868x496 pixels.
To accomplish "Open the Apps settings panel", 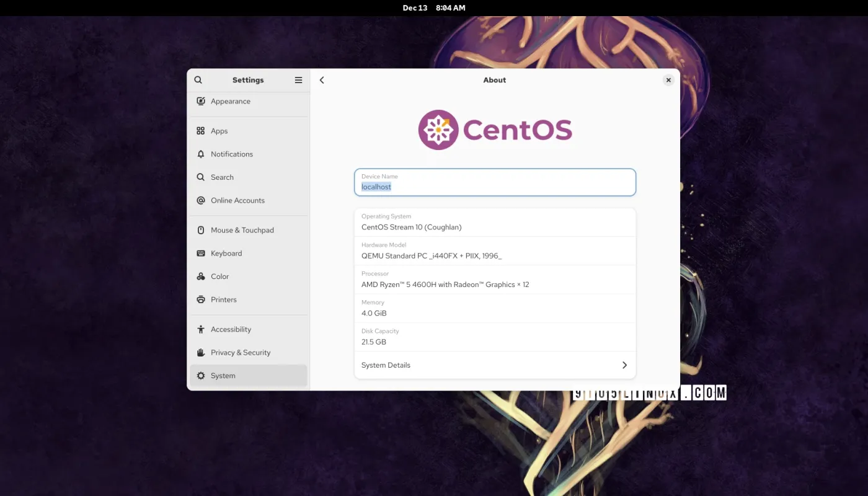I will [248, 131].
